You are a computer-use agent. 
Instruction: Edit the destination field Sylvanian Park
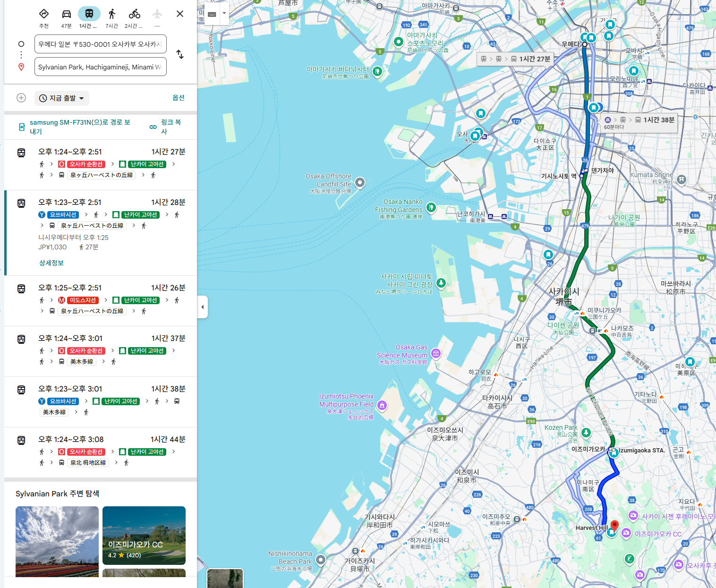point(101,67)
